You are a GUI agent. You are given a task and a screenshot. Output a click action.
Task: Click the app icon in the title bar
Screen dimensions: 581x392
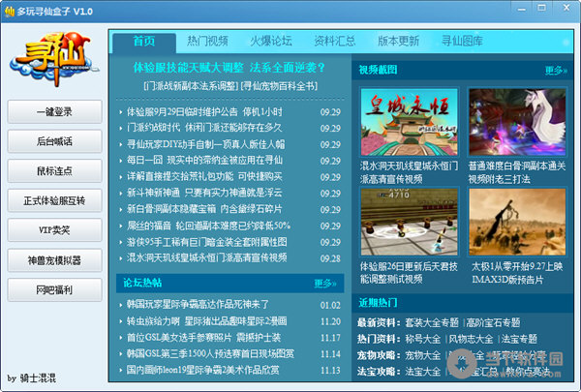click(x=9, y=12)
